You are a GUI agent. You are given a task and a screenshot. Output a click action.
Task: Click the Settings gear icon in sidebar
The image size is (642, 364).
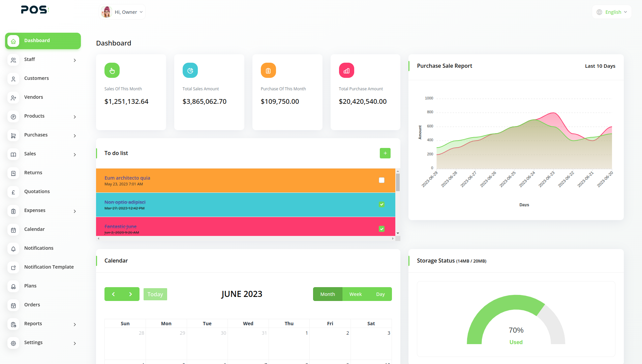[13, 343]
